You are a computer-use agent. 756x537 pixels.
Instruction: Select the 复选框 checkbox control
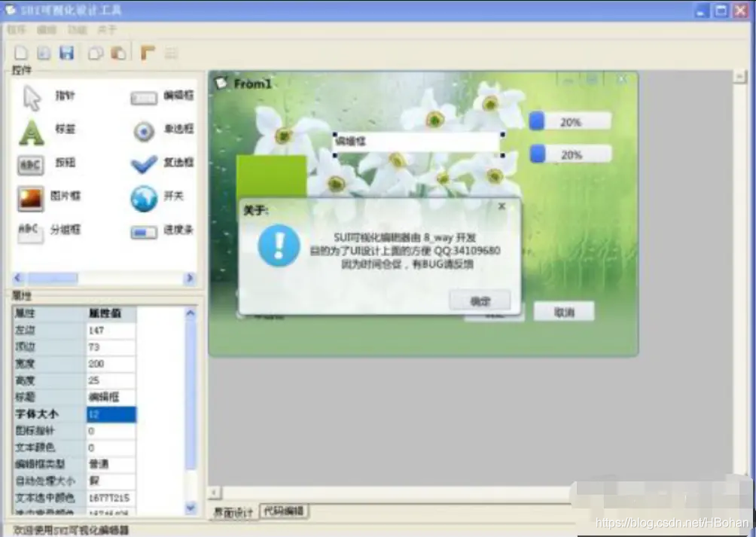[x=162, y=163]
